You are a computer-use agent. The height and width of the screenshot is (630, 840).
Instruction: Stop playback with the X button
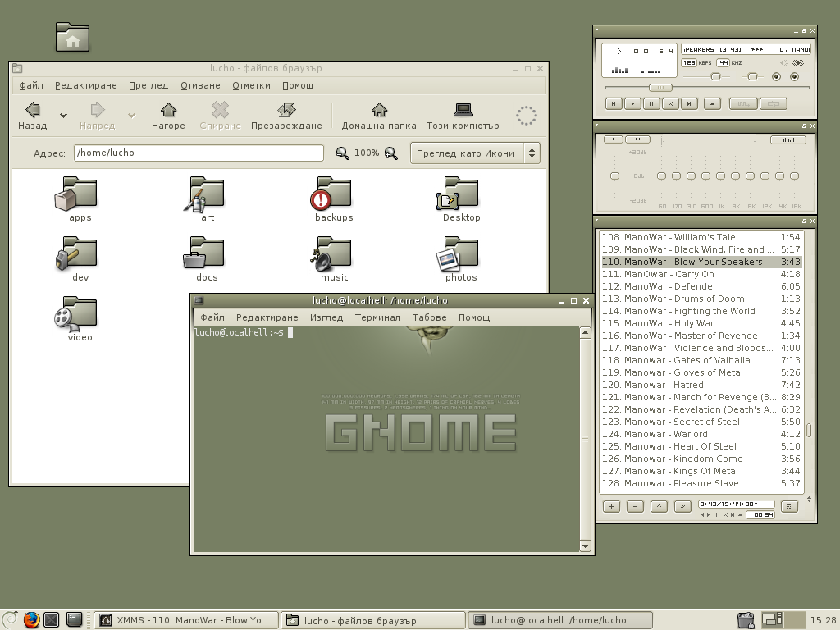(670, 104)
